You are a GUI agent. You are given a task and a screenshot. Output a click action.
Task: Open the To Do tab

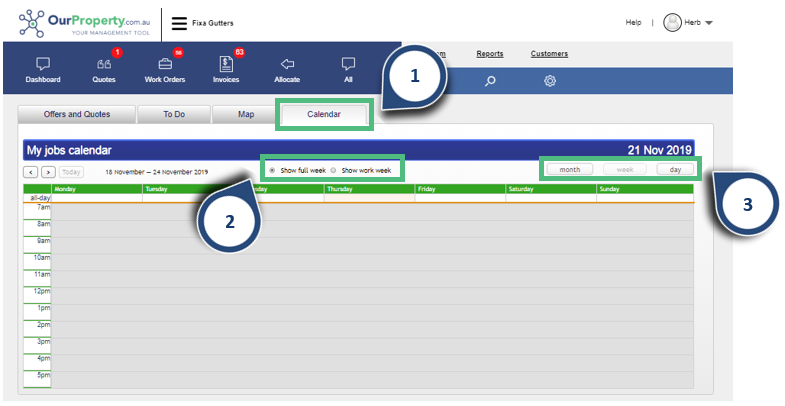[x=174, y=114]
